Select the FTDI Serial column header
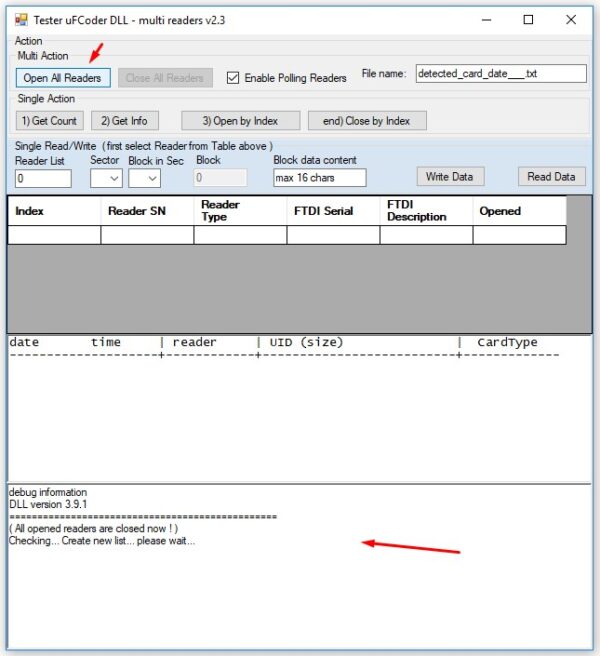The image size is (600, 656). [x=333, y=211]
